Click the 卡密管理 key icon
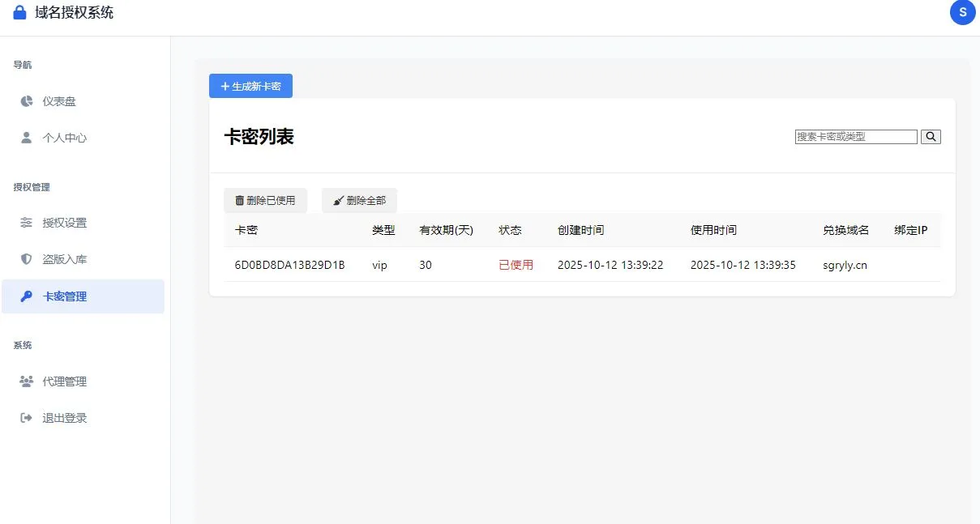The width and height of the screenshot is (980, 524). (27, 296)
